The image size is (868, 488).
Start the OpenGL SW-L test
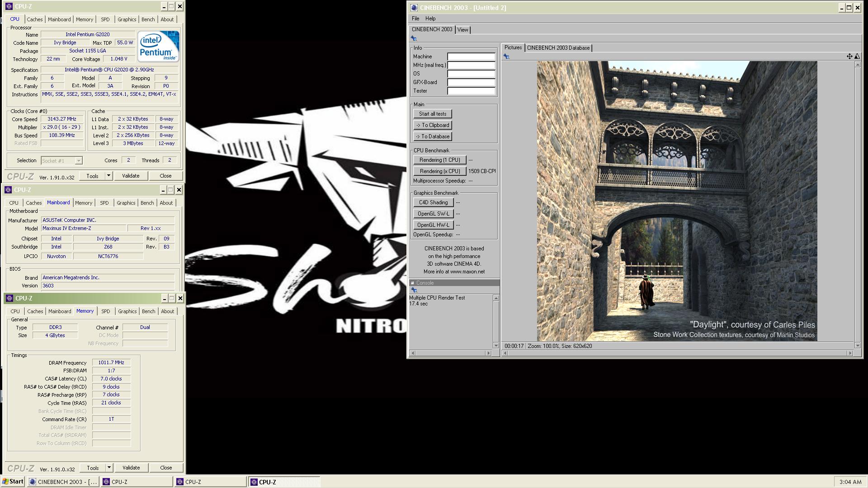coord(433,214)
